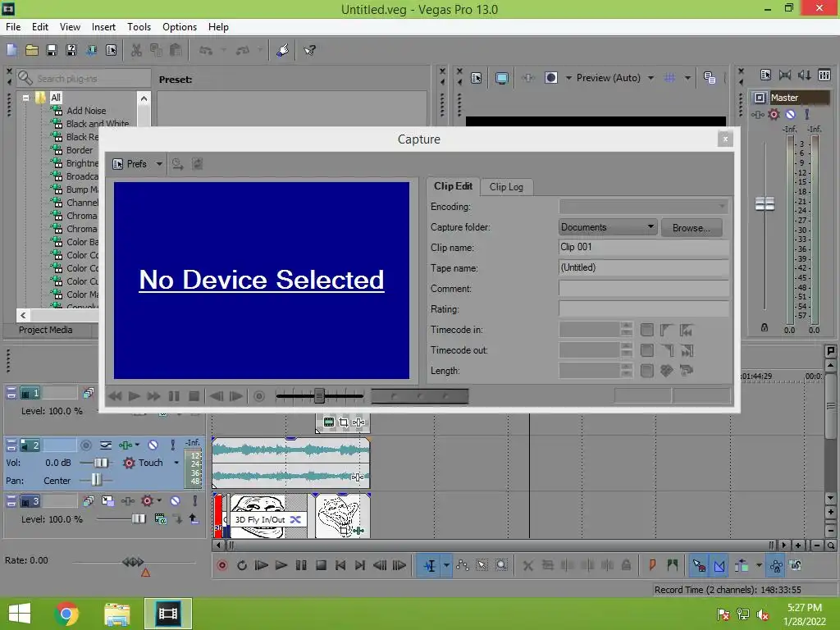The height and width of the screenshot is (630, 840).
Task: Close the Capture dialog
Action: click(x=725, y=139)
